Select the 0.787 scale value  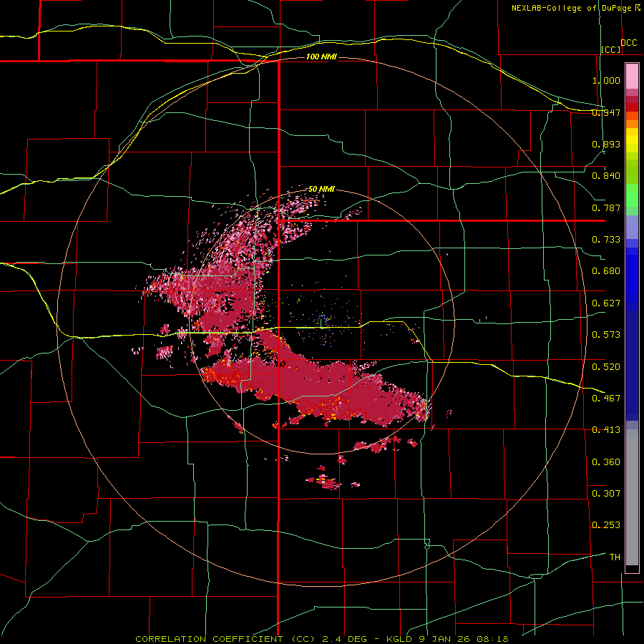coord(606,208)
